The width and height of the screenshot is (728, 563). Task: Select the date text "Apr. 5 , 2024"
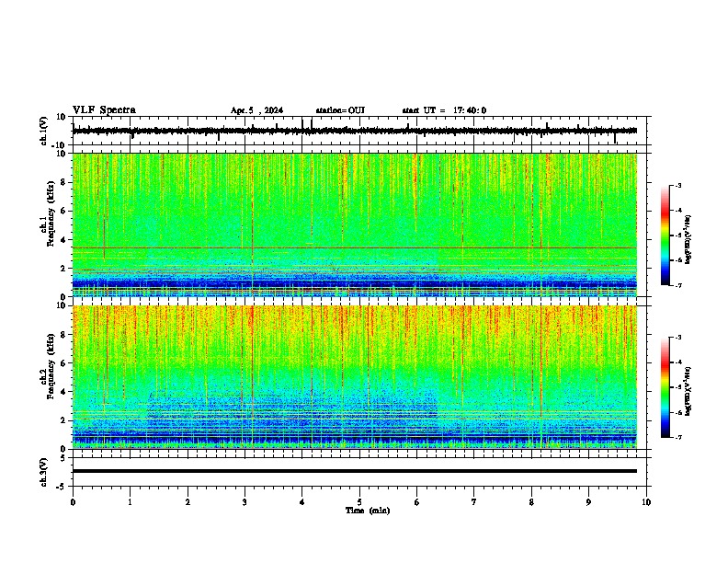click(x=256, y=110)
